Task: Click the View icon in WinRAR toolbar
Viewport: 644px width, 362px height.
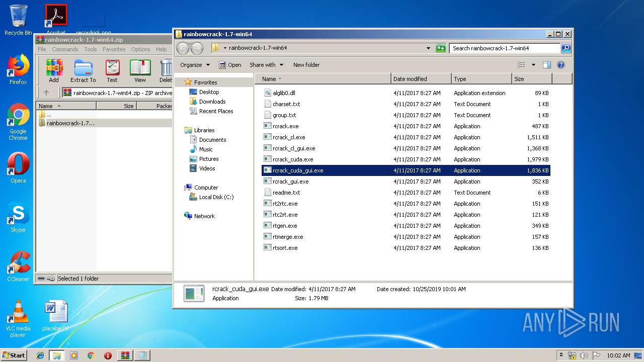Action: pyautogui.click(x=140, y=70)
